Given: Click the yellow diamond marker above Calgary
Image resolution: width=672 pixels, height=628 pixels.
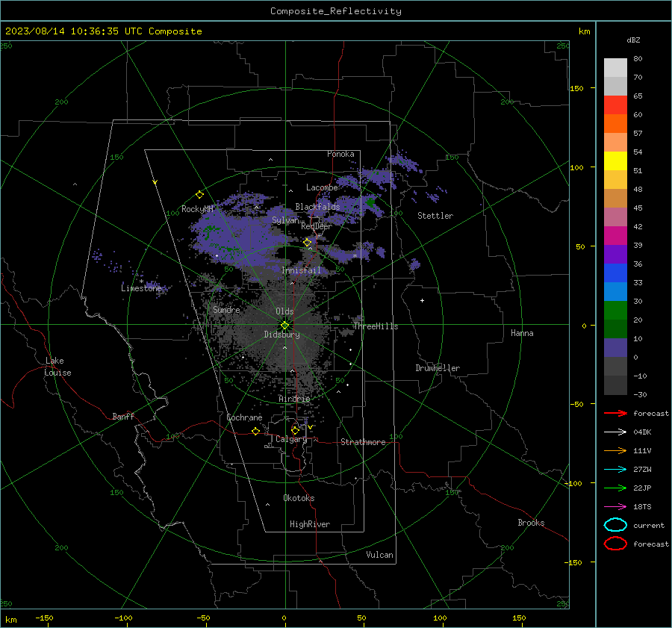Looking at the screenshot, I should pos(295,430).
